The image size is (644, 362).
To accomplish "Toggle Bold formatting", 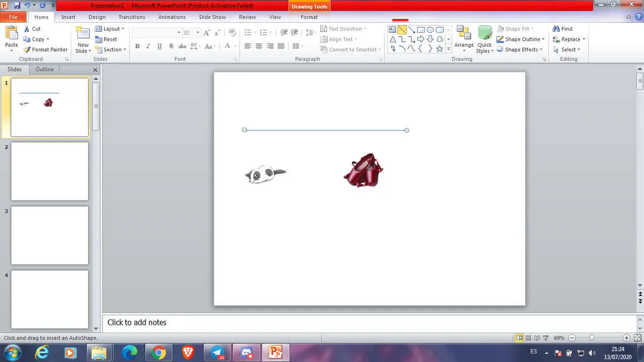I will pyautogui.click(x=137, y=46).
